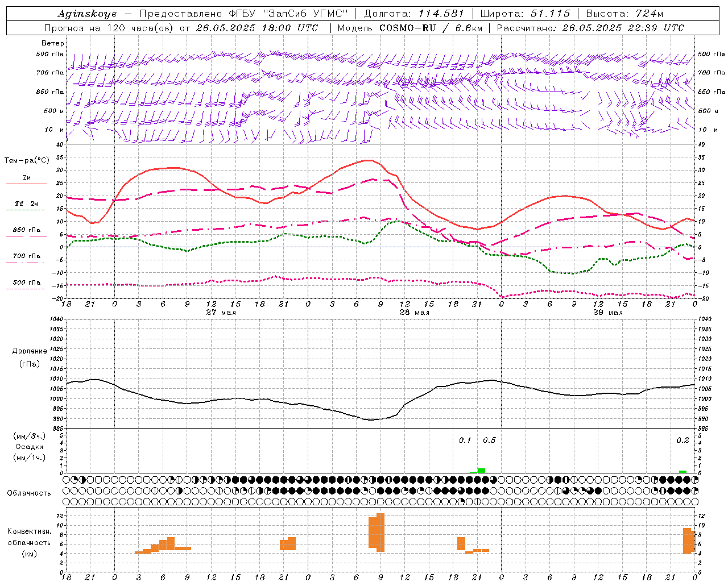The height and width of the screenshot is (582, 728).
Task: Click the computed time 26.05.2025 22:39 UTC
Action: 623,28
